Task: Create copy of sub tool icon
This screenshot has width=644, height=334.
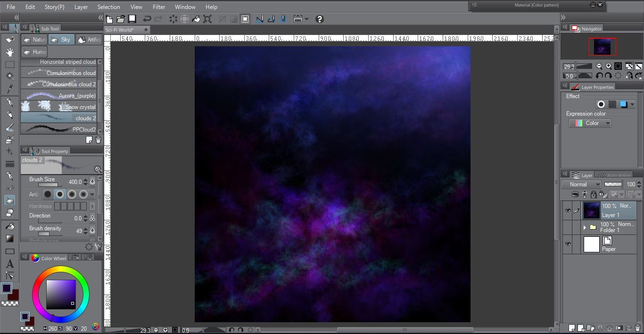Action: [89, 140]
